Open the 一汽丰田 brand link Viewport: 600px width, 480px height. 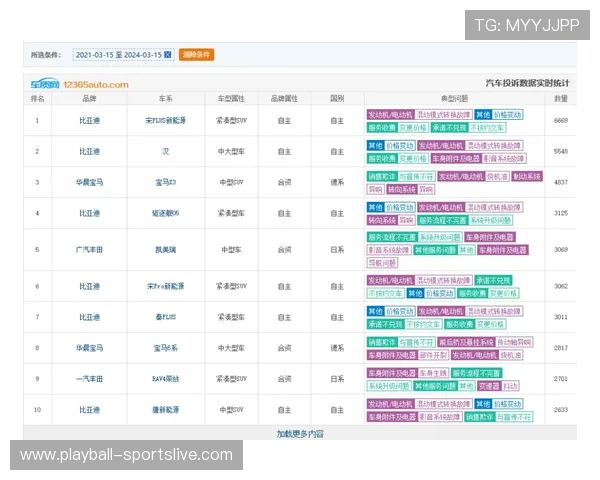[x=90, y=379]
